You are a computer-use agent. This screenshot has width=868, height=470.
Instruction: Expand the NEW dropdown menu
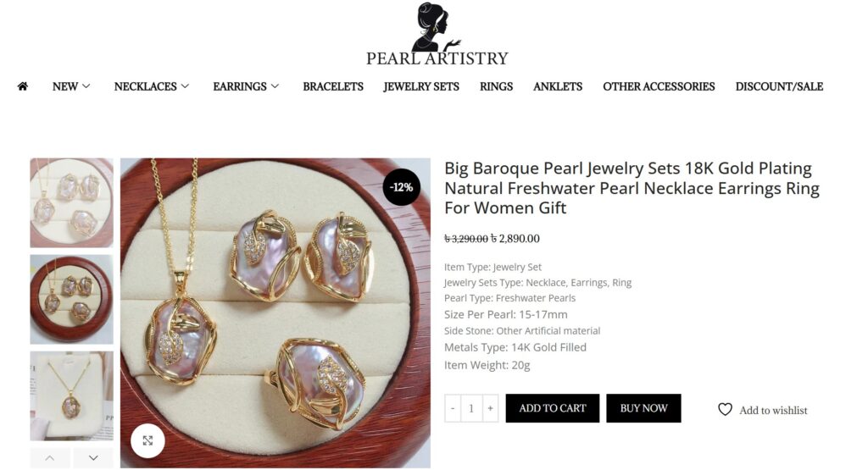click(71, 86)
